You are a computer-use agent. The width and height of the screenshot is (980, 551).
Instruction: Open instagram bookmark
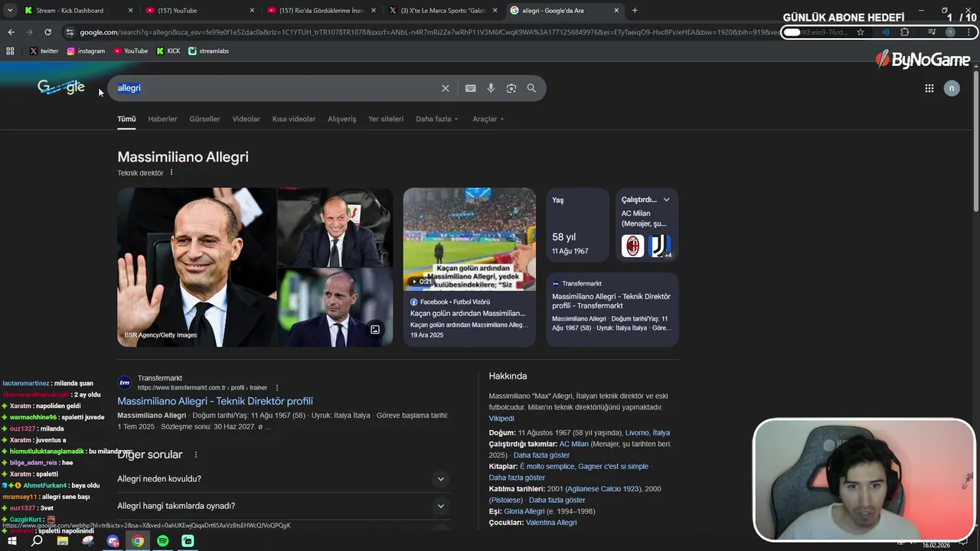pyautogui.click(x=86, y=51)
